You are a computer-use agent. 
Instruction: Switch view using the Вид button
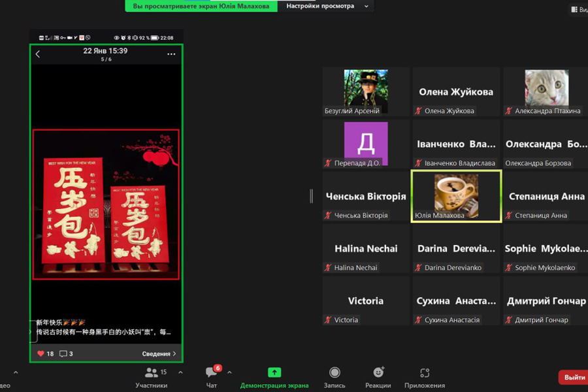(580, 9)
